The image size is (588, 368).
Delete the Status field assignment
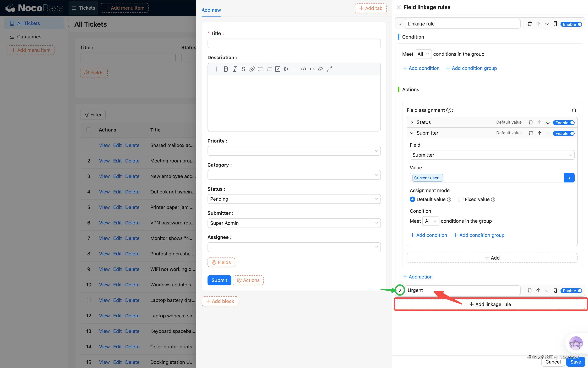point(531,122)
